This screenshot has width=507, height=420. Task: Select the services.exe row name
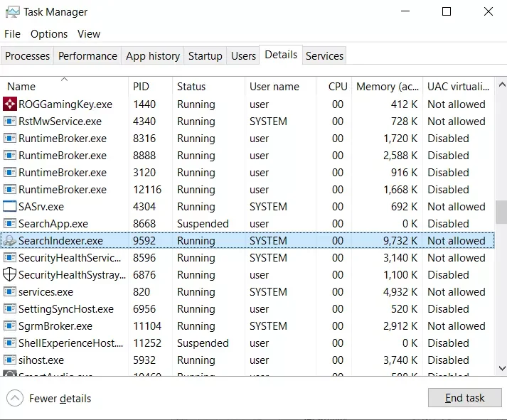(46, 292)
